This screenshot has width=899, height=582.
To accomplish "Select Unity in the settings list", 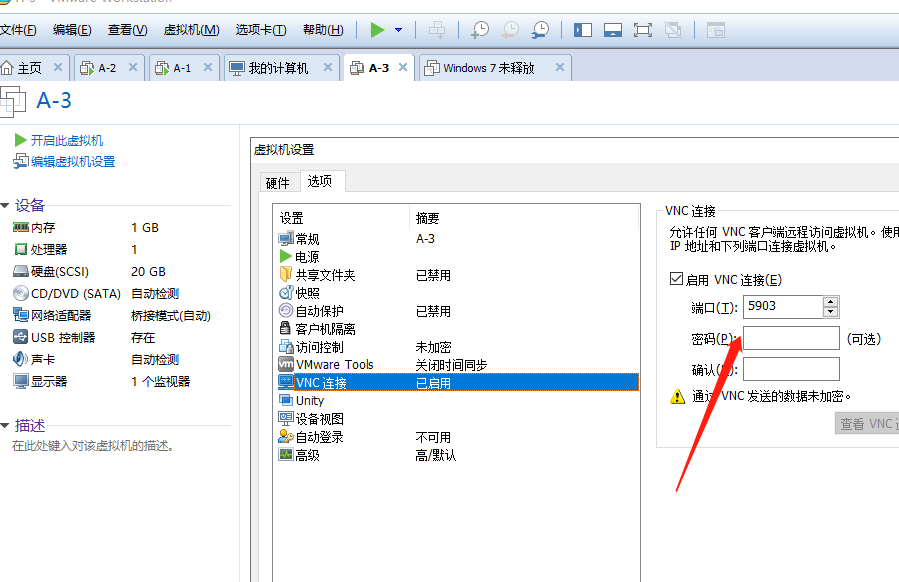I will point(310,401).
